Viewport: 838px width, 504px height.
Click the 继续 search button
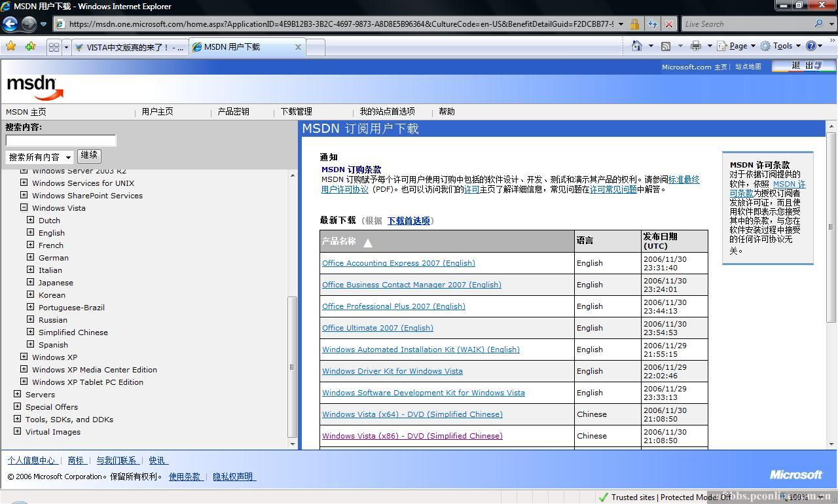tap(89, 156)
